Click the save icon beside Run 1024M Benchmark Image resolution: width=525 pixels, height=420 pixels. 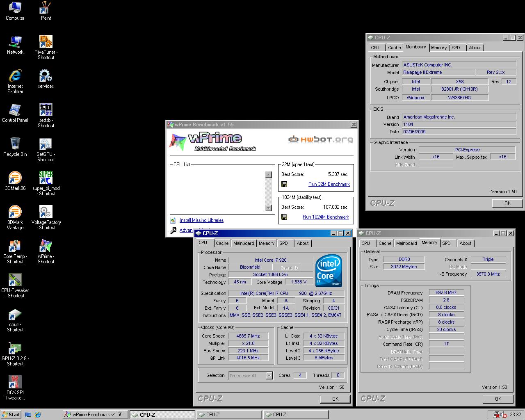click(x=284, y=217)
